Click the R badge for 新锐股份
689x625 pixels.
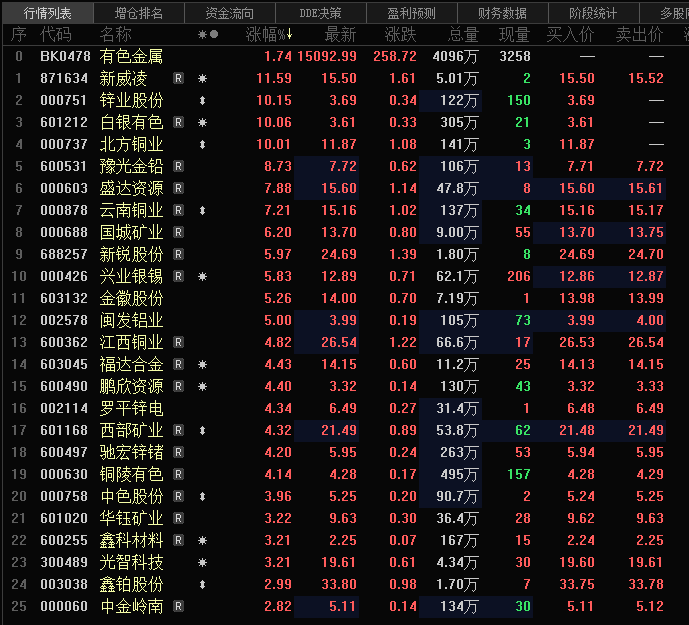click(178, 254)
